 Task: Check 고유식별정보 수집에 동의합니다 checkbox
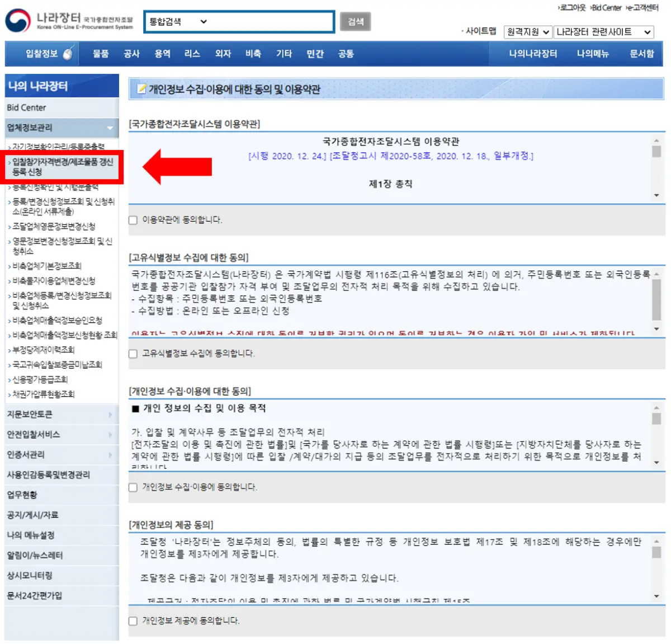(133, 354)
